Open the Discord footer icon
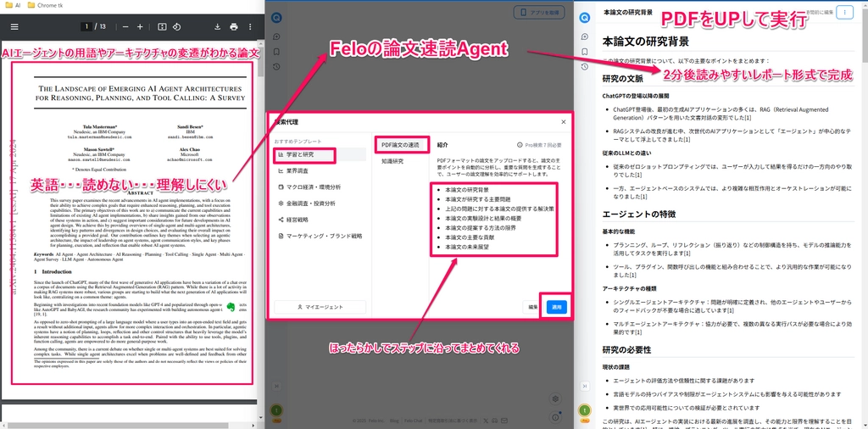This screenshot has width=868, height=429. click(495, 421)
